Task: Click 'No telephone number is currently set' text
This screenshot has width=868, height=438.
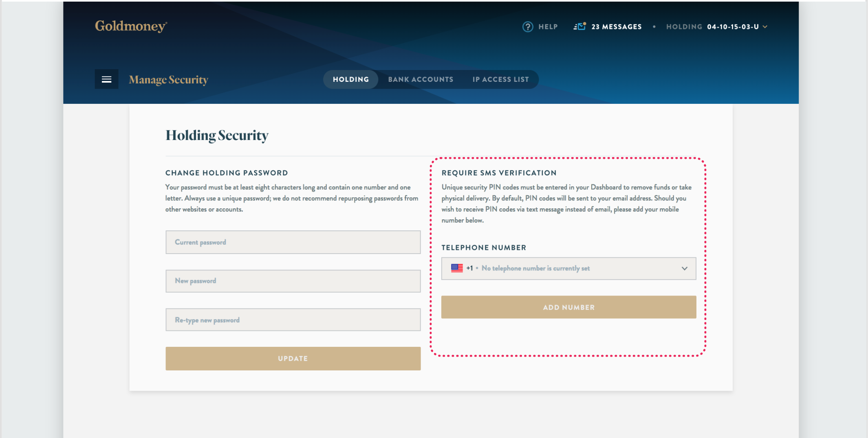Action: click(535, 268)
